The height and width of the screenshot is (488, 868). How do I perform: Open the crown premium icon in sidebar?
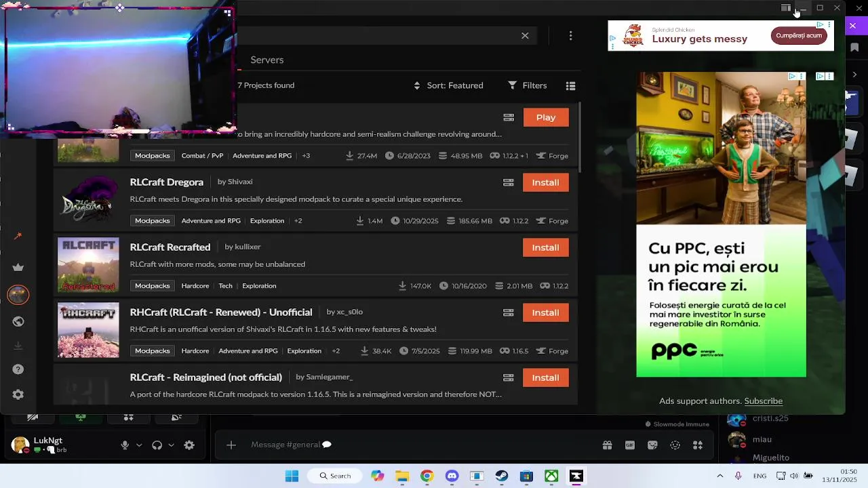(x=18, y=268)
